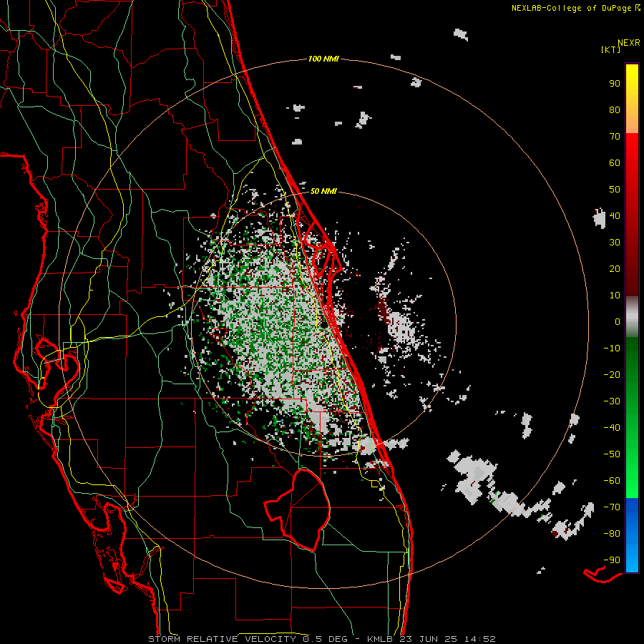The image size is (644, 644).
Task: Click the -90 value on velocity scale
Action: click(612, 560)
